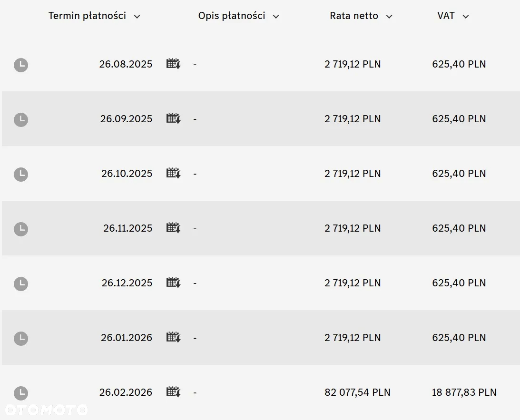
Task: Click the OTOMOTO watermark logo
Action: [x=46, y=410]
